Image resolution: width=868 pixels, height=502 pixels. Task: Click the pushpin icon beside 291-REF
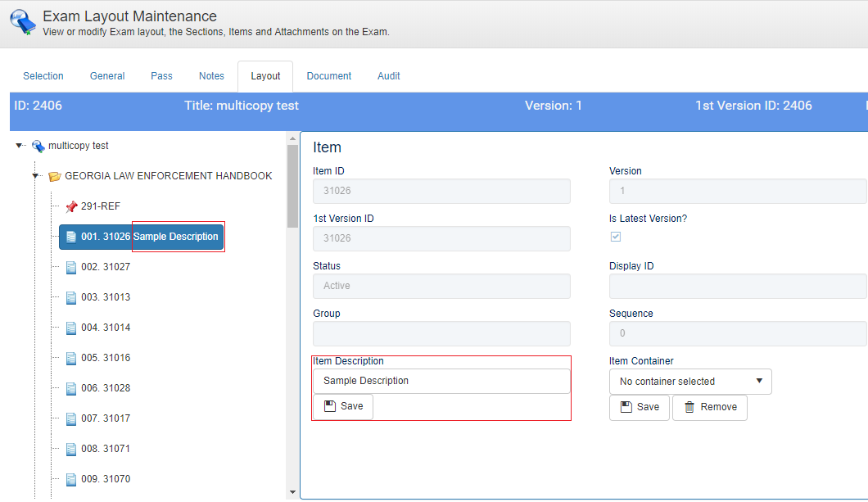point(71,206)
